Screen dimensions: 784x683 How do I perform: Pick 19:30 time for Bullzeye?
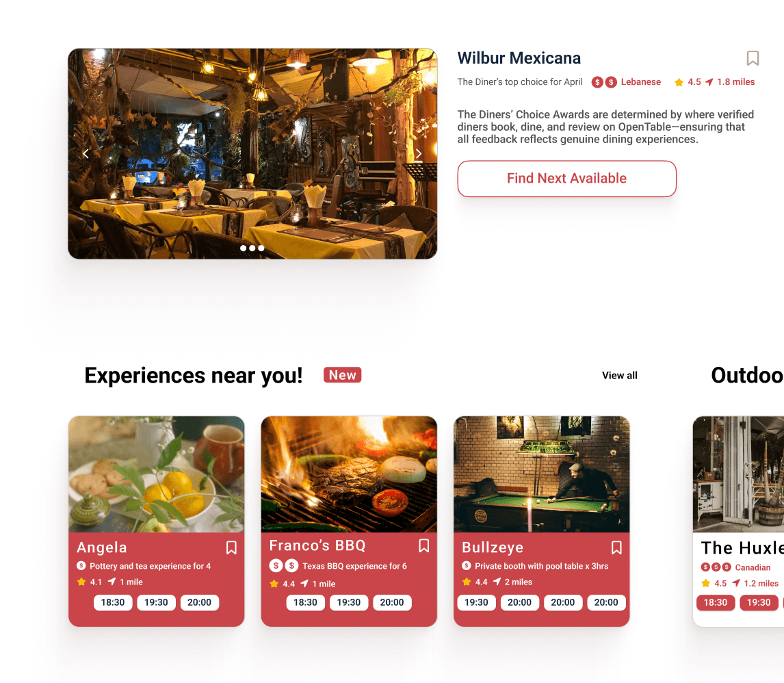(476, 602)
